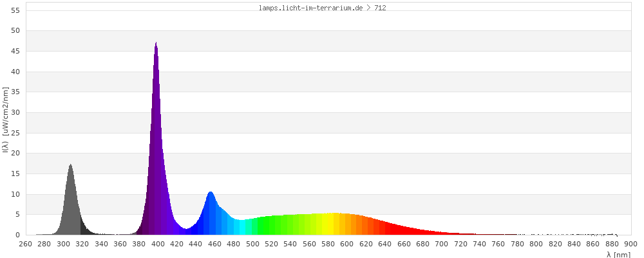Select the orange band near 610 nm
This screenshot has width=644, height=258.
click(x=357, y=226)
